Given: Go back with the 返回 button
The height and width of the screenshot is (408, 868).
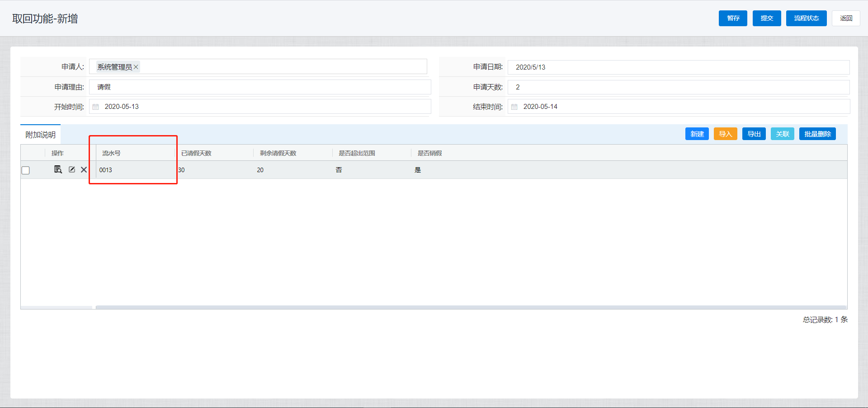Looking at the screenshot, I should point(846,18).
